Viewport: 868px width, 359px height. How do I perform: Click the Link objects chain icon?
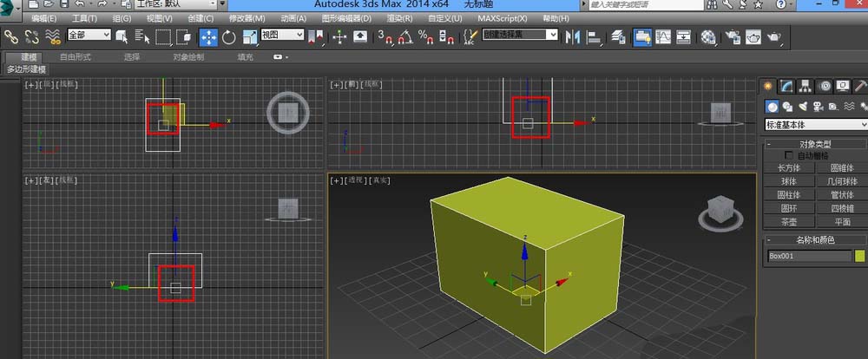11,37
